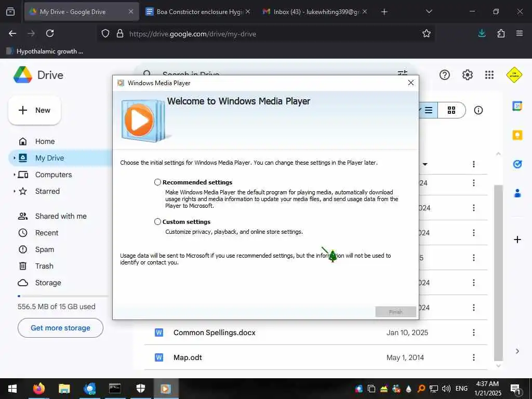Image resolution: width=532 pixels, height=399 pixels.
Task: Click the Get add-ons plus icon
Action: (x=517, y=240)
